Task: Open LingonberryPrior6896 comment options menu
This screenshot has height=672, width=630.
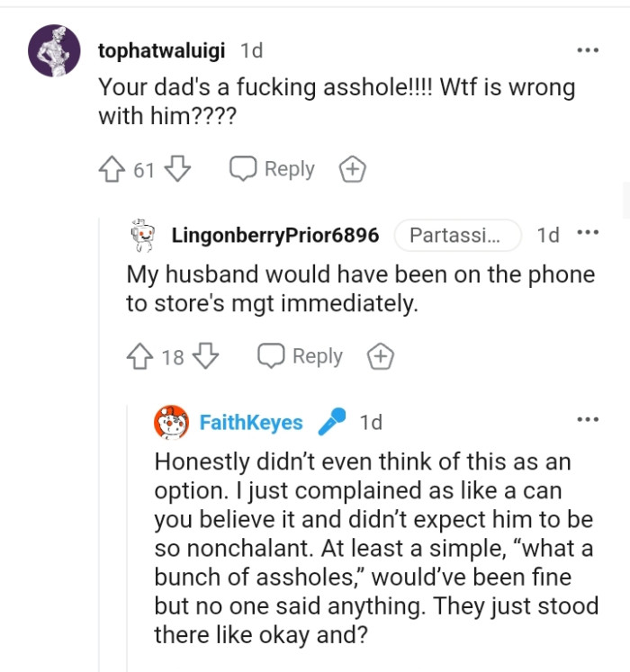Action: pyautogui.click(x=588, y=234)
